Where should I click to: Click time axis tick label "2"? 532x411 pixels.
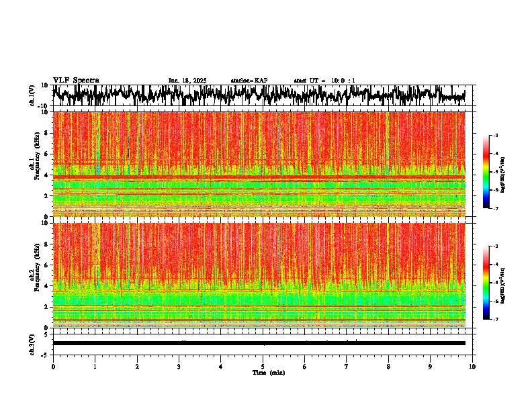[x=137, y=367]
